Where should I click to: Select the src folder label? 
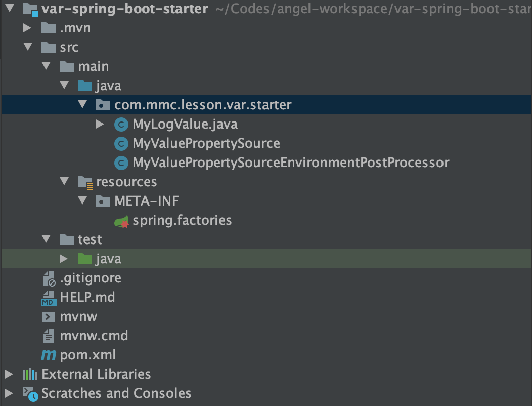click(x=69, y=47)
